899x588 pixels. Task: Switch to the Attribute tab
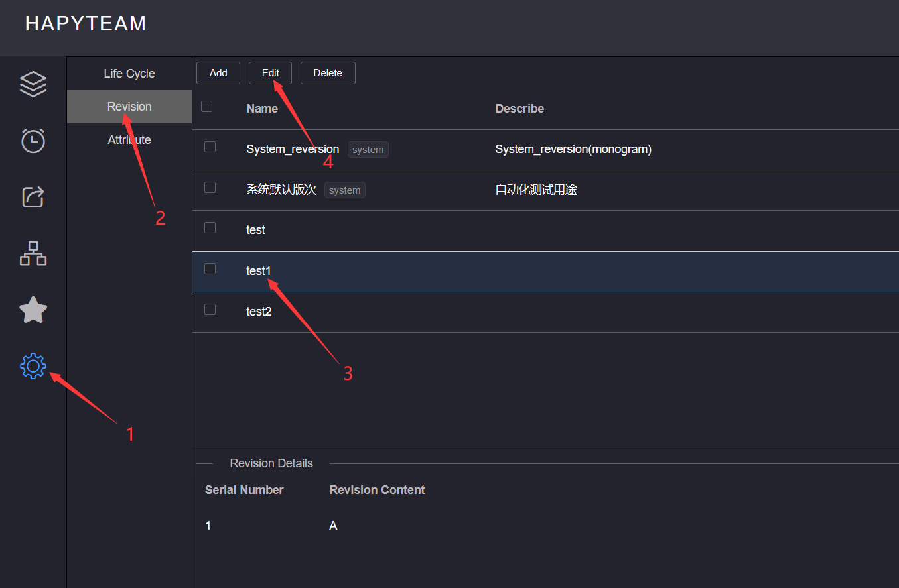tap(129, 140)
